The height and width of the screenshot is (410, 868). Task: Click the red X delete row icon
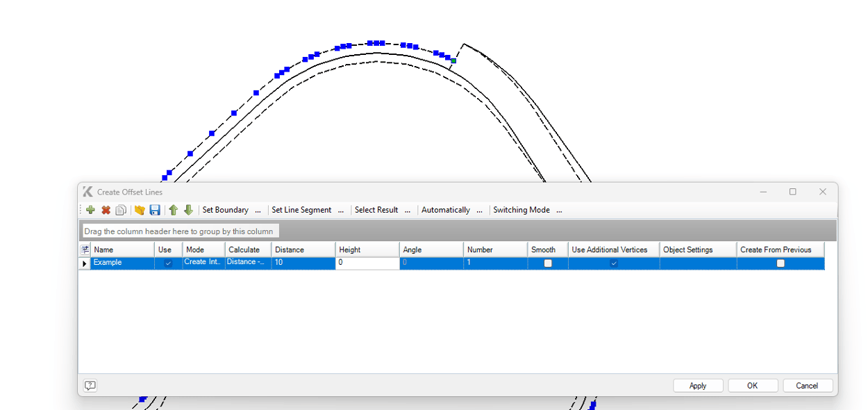[106, 210]
